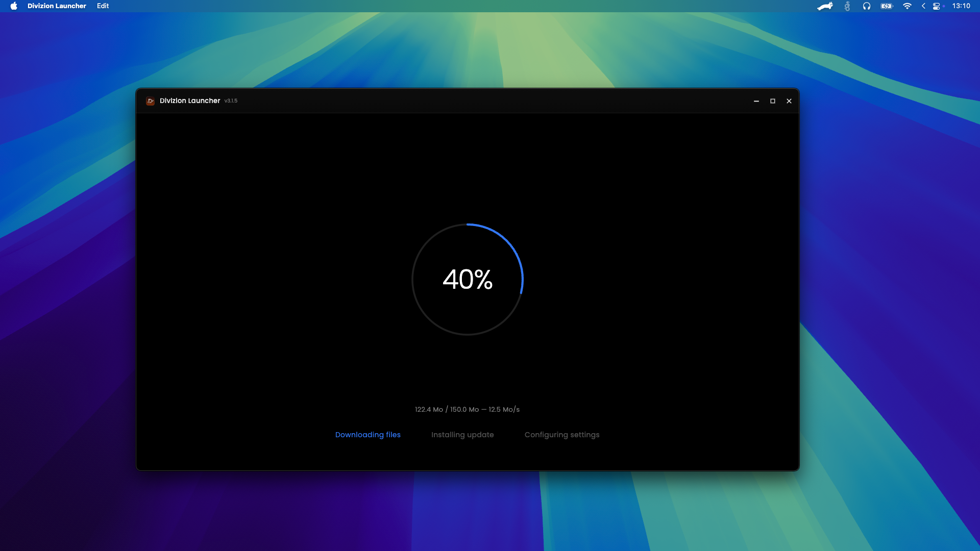This screenshot has width=980, height=551.
Task: Click the Divizion Launcher window title
Action: (x=190, y=101)
